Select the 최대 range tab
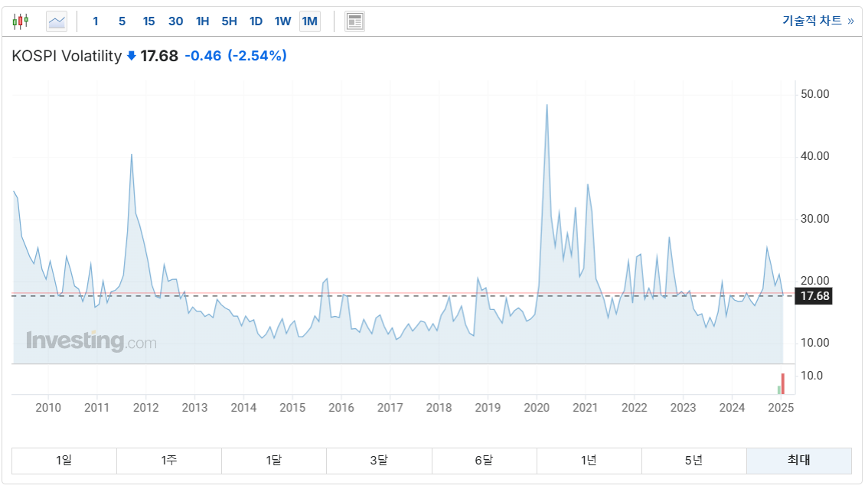868x492 pixels. (799, 461)
